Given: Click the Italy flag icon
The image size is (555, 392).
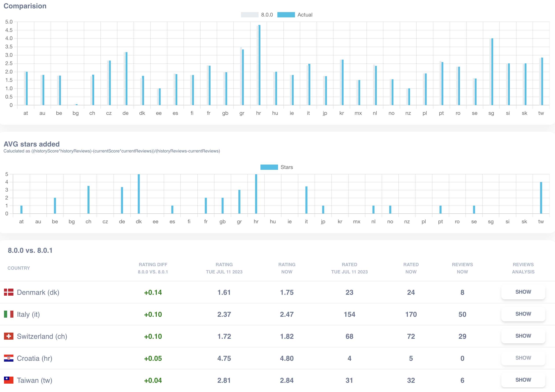Looking at the screenshot, I should 9,314.
